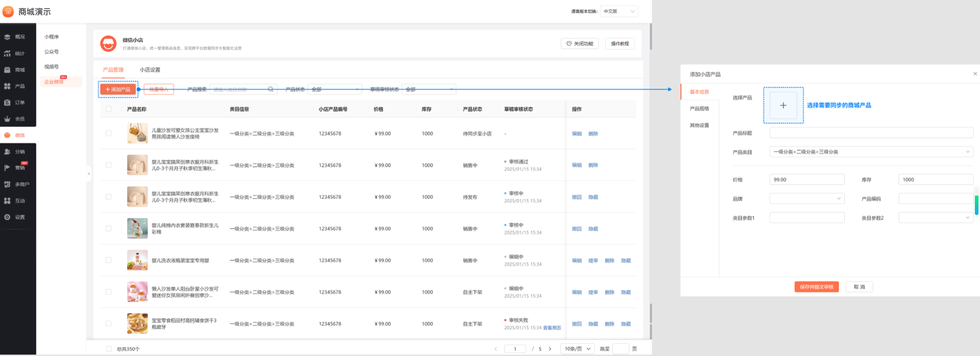
Task: Check the box for 婴儿洗衣液瓶装 row
Action: [108, 260]
